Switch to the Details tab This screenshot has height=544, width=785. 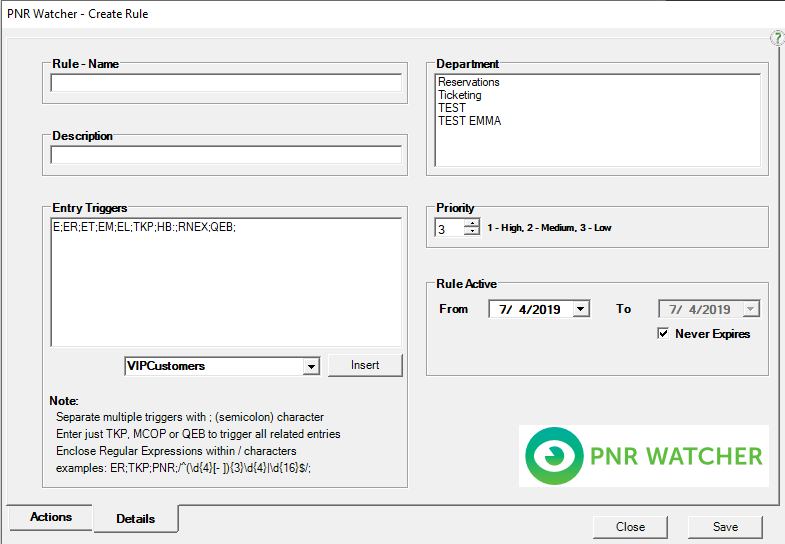coord(136,519)
